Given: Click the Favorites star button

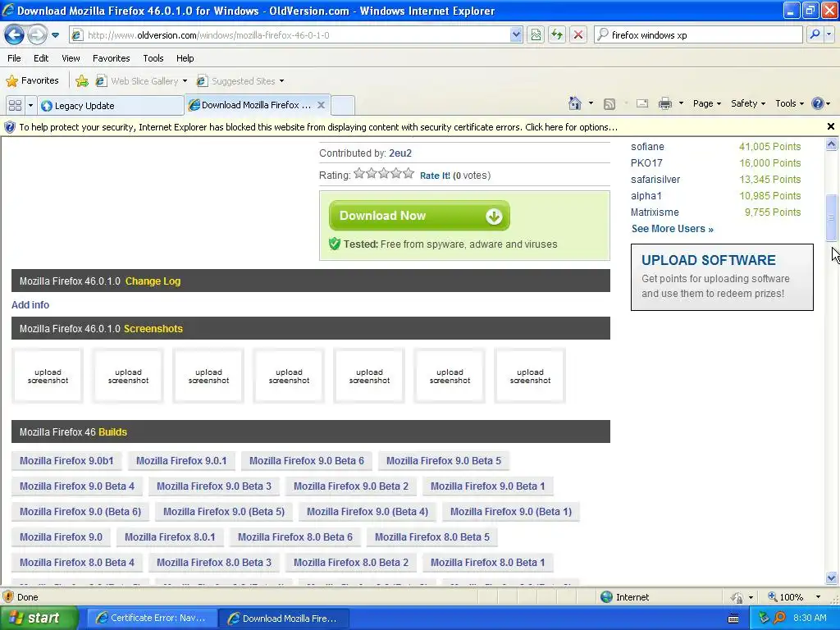Looking at the screenshot, I should (x=32, y=81).
